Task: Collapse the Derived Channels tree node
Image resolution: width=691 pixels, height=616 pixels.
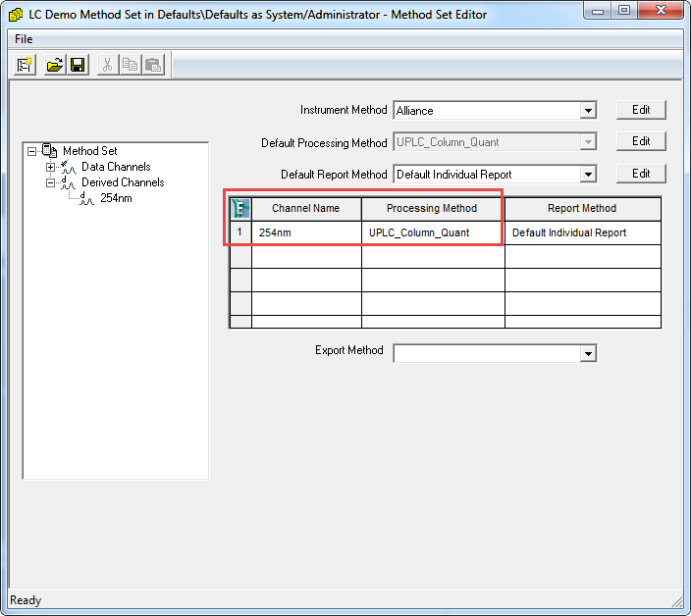Action: click(x=50, y=182)
